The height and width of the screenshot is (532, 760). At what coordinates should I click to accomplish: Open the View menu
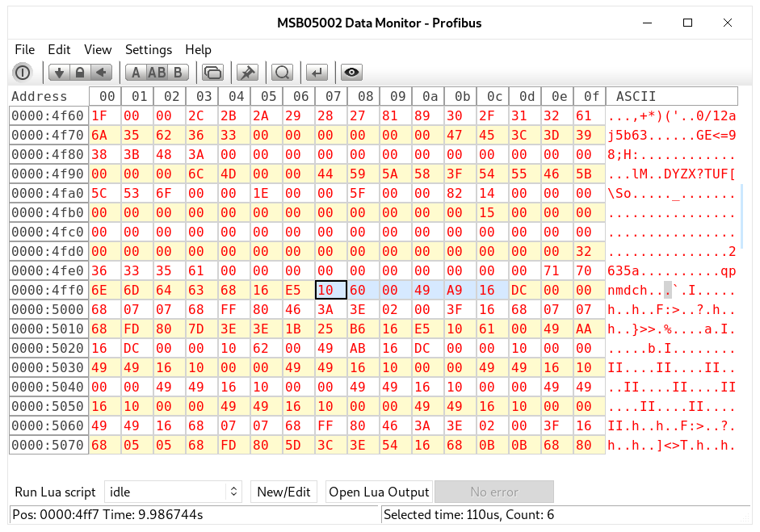pos(98,50)
